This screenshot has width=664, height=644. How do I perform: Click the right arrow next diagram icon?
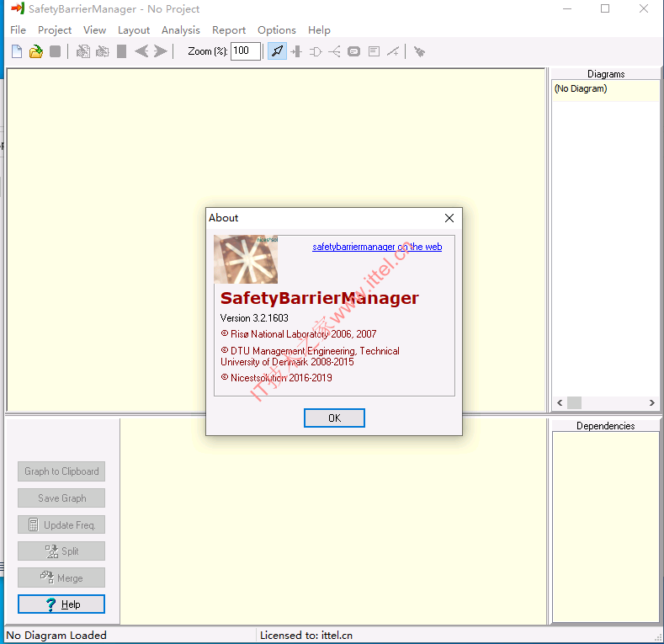[x=161, y=51]
